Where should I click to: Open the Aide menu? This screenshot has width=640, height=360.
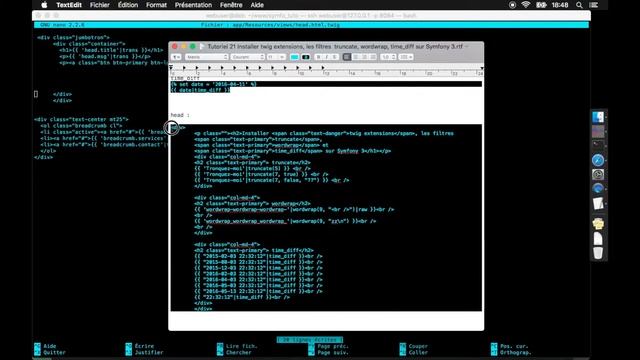(257, 5)
